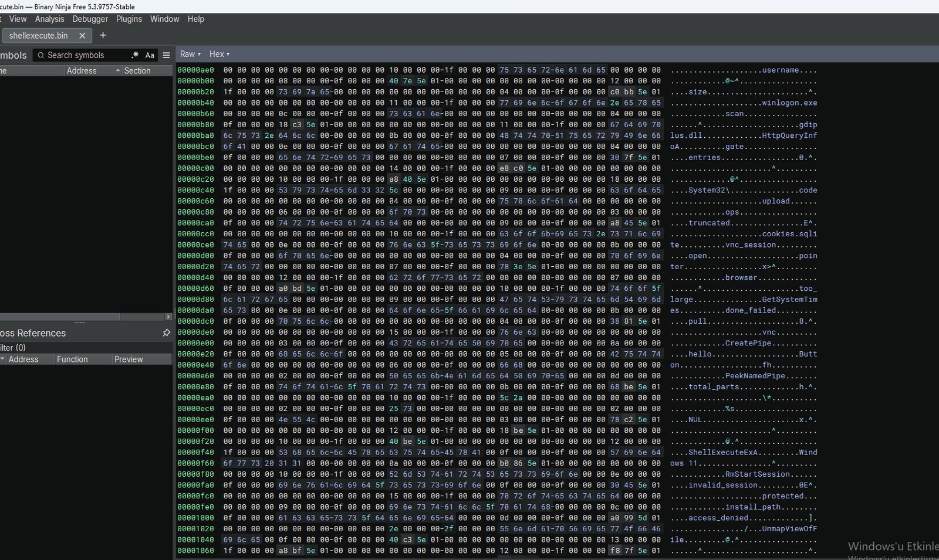Image resolution: width=939 pixels, height=560 pixels.
Task: Click ASCII text 'entries' in hex view
Action: click(x=704, y=157)
